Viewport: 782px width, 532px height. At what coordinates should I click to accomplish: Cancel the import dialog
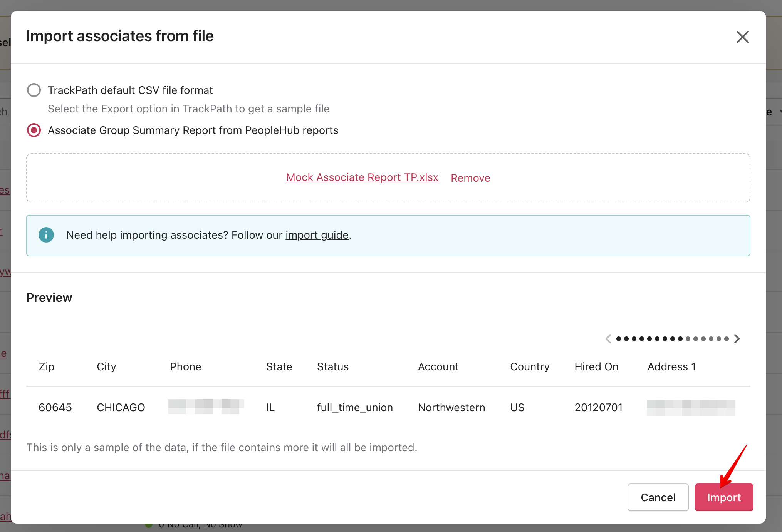click(x=658, y=497)
